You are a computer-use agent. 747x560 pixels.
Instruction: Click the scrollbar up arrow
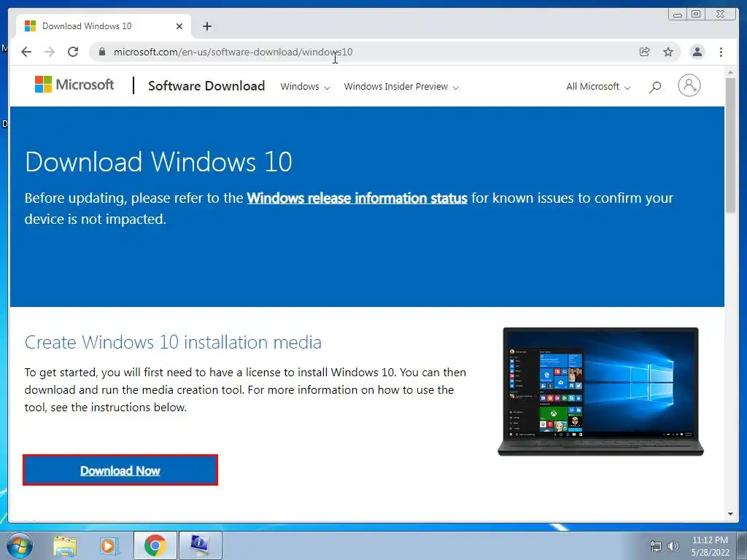(730, 72)
